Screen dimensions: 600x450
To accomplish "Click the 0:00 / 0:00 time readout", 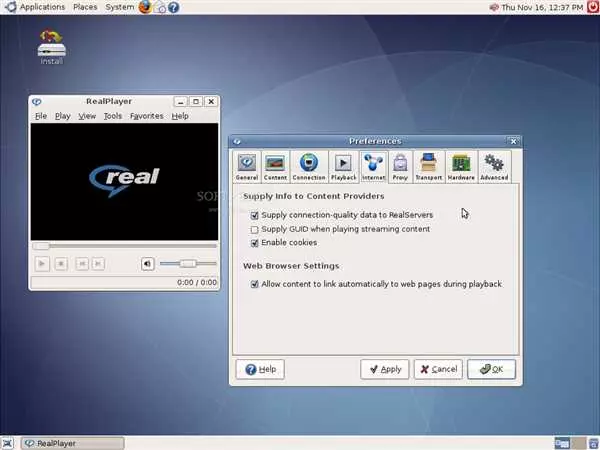I will pos(197,282).
